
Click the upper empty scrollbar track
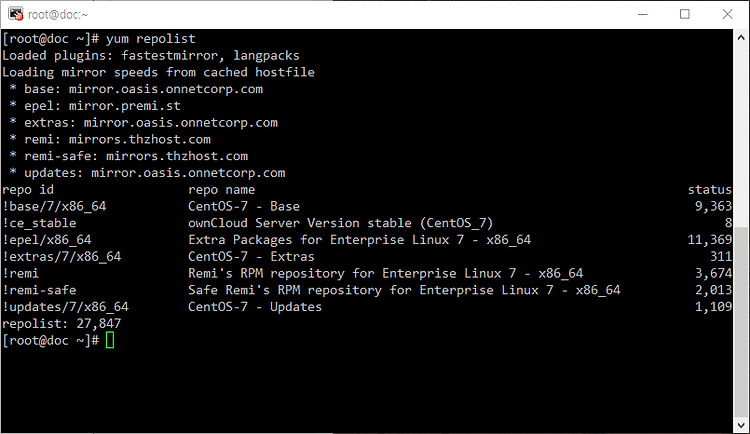(741, 135)
